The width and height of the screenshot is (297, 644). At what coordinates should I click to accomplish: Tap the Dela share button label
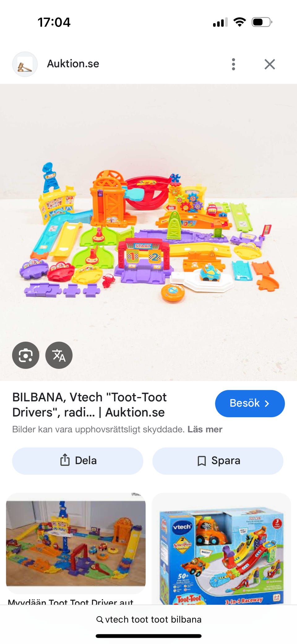[86, 460]
